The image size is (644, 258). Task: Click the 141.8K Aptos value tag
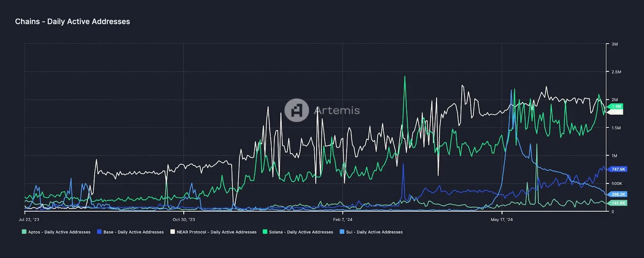pos(618,203)
